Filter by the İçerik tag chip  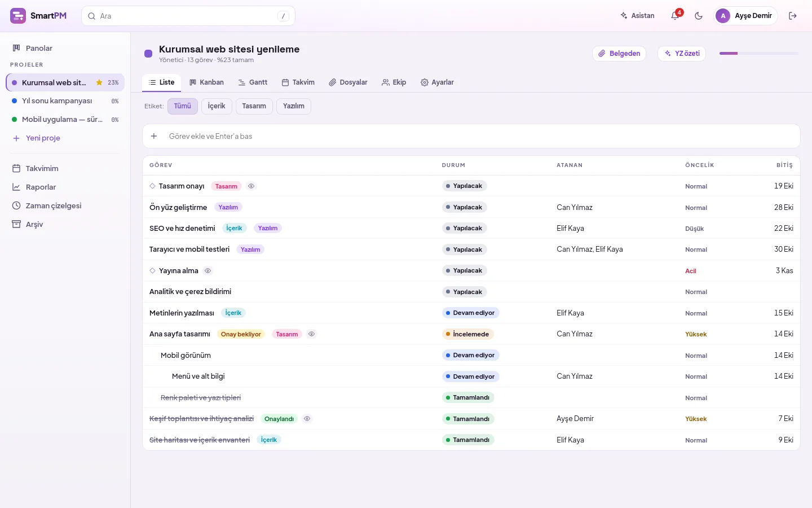[x=217, y=106]
